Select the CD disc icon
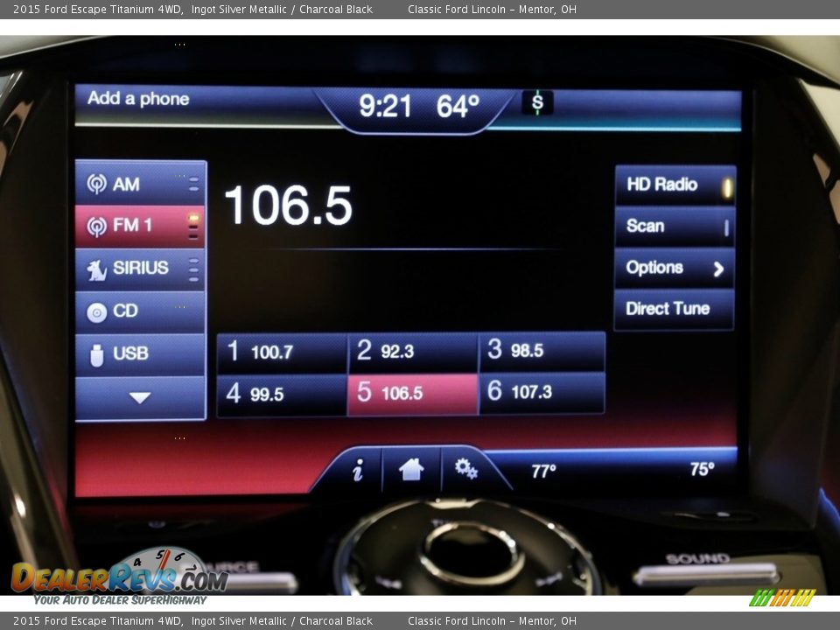840x630 pixels. (x=97, y=311)
